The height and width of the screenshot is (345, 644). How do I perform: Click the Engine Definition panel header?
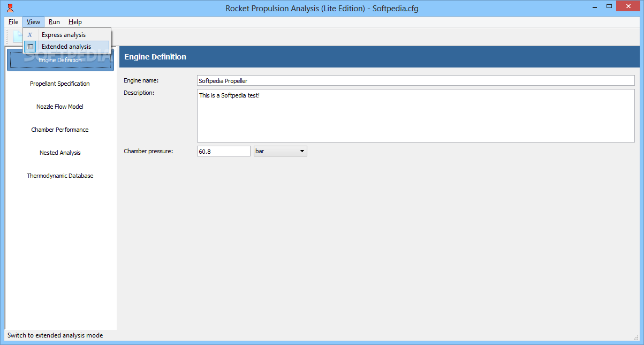[380, 57]
